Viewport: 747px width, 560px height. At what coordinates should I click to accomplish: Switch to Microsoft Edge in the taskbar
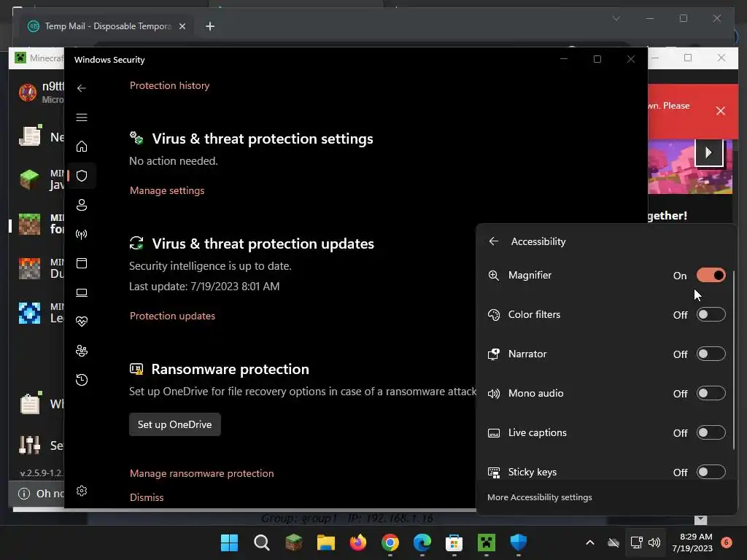pyautogui.click(x=422, y=542)
